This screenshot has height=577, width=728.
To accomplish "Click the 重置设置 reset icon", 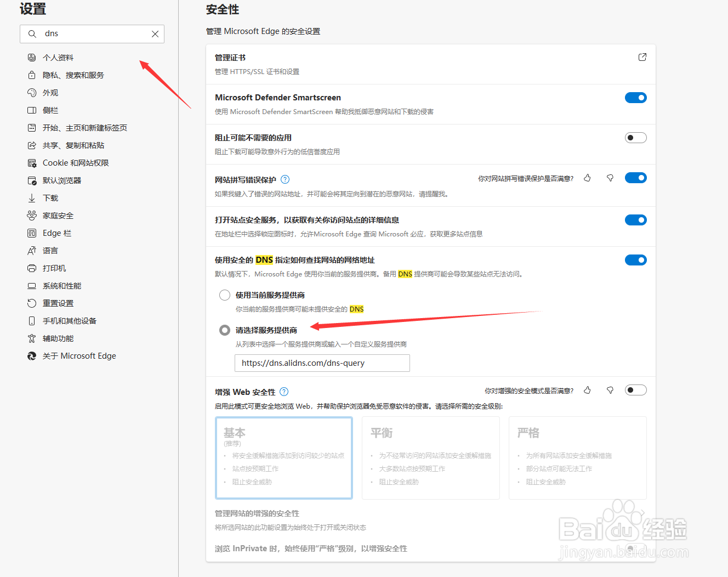I will click(x=32, y=303).
